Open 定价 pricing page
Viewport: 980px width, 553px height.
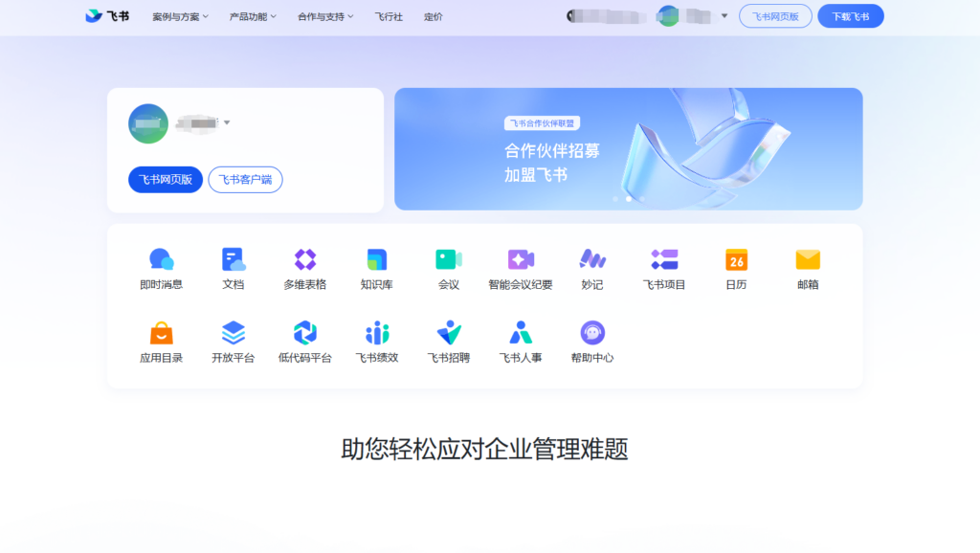pos(434,17)
